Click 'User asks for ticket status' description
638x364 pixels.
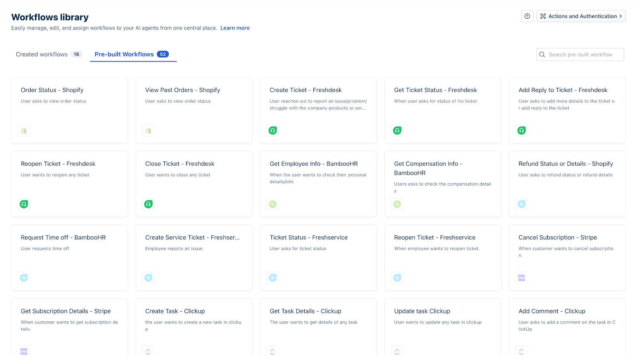pyautogui.click(x=298, y=249)
